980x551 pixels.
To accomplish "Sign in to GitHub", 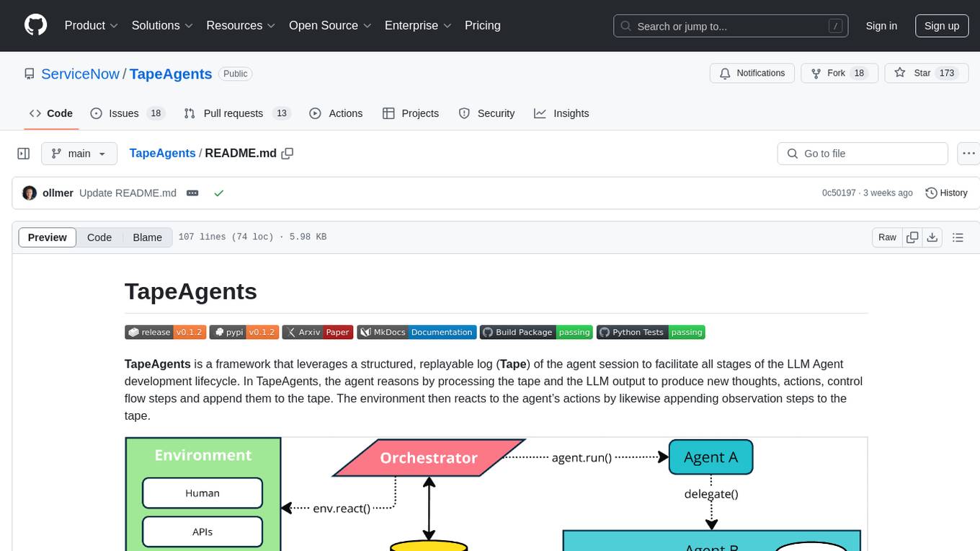I will [x=881, y=26].
